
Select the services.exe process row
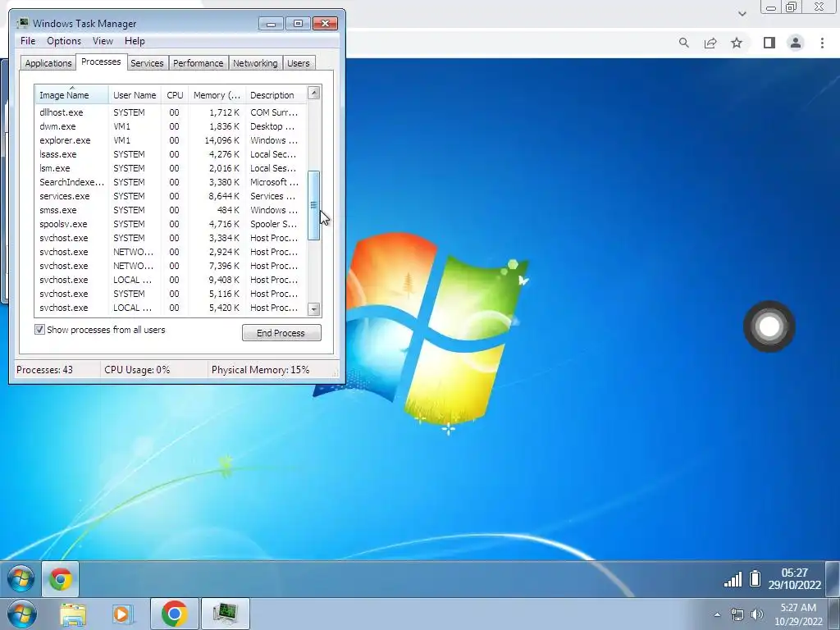tap(171, 196)
